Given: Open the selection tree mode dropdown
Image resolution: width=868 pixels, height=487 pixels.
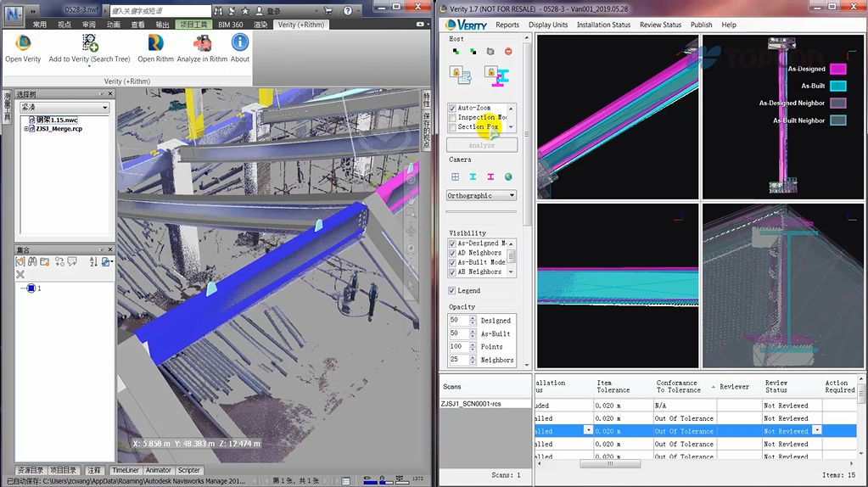Looking at the screenshot, I should [64, 108].
